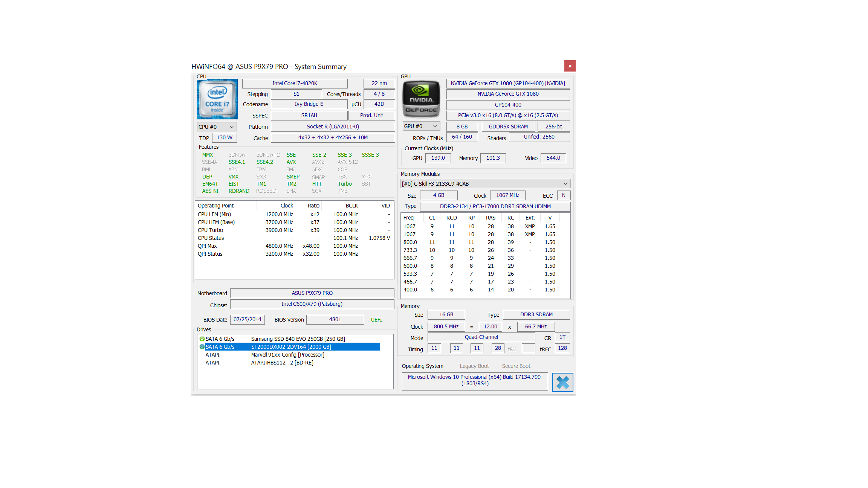This screenshot has width=868, height=488.
Task: Click the Legacy Boot indicator
Action: tap(474, 366)
